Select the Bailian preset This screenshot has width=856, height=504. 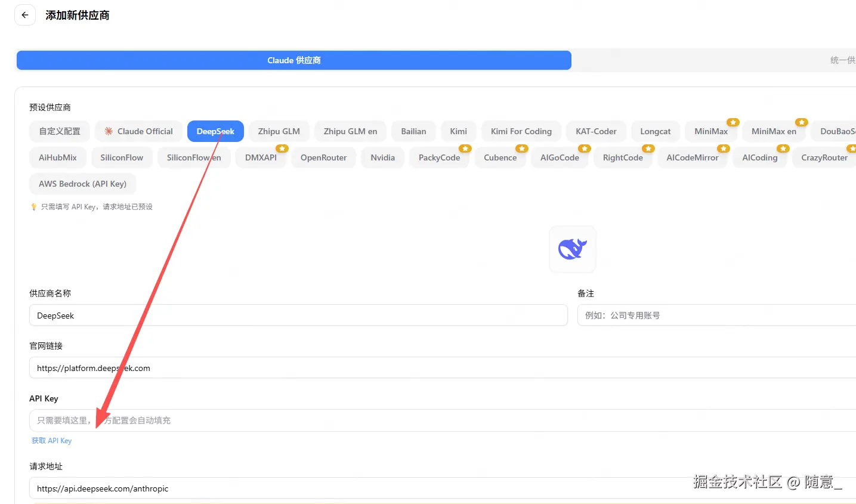coord(413,131)
